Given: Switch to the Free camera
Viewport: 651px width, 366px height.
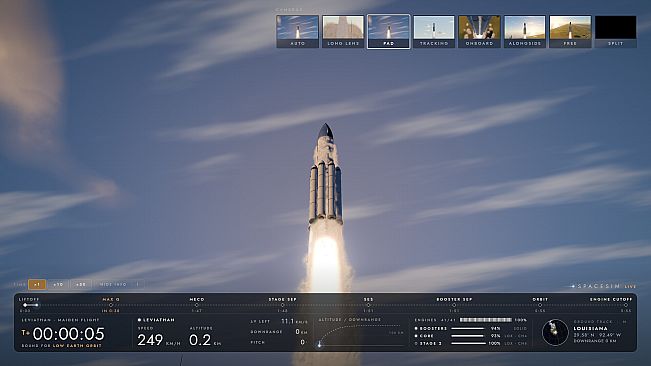Looking at the screenshot, I should click(x=570, y=31).
